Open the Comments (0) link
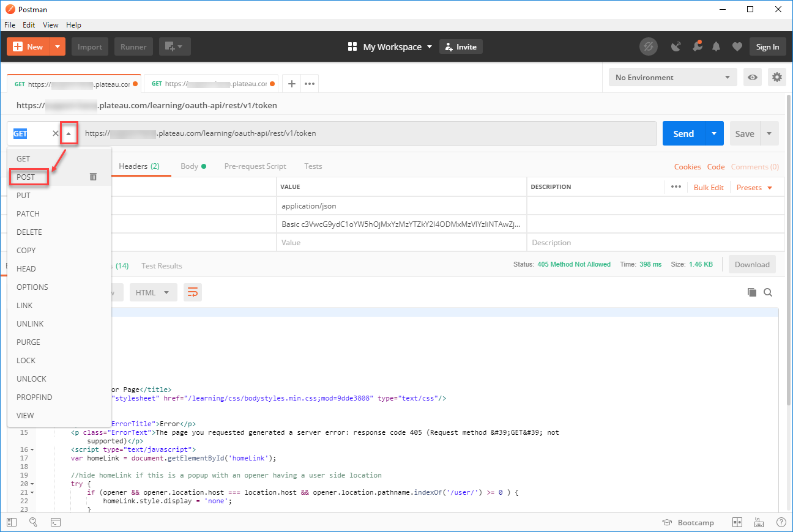793x532 pixels. tap(755, 167)
